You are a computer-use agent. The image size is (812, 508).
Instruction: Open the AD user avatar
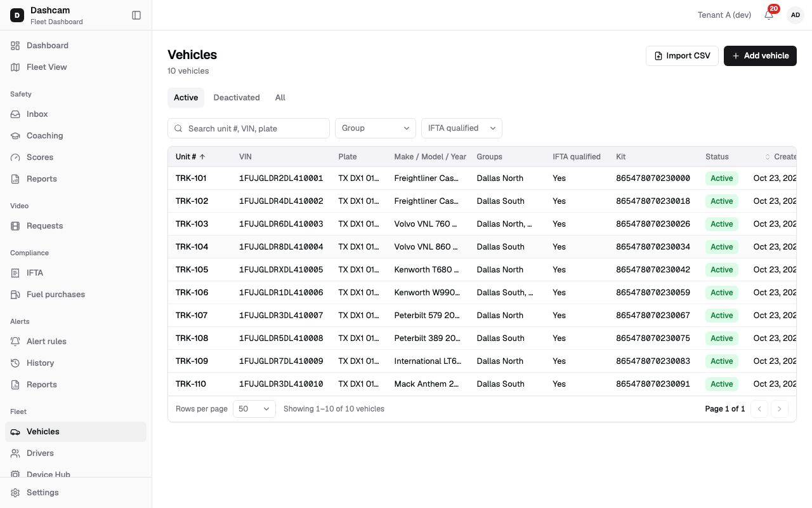[x=796, y=15]
